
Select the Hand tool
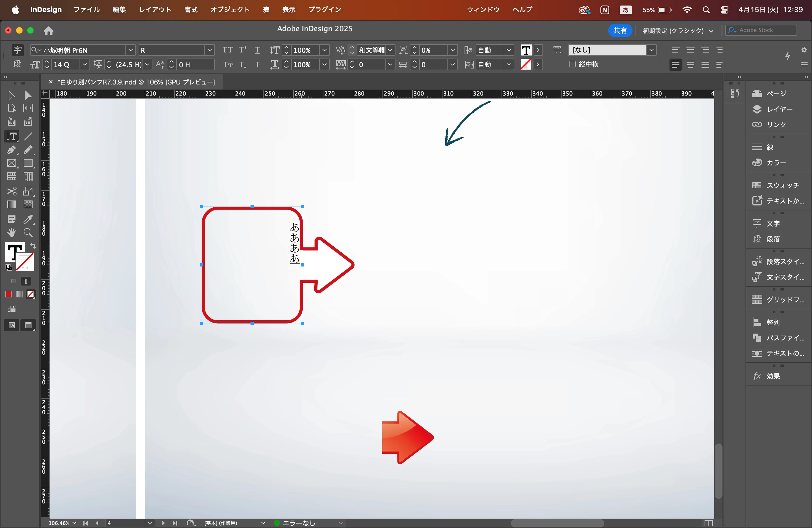[x=11, y=233]
